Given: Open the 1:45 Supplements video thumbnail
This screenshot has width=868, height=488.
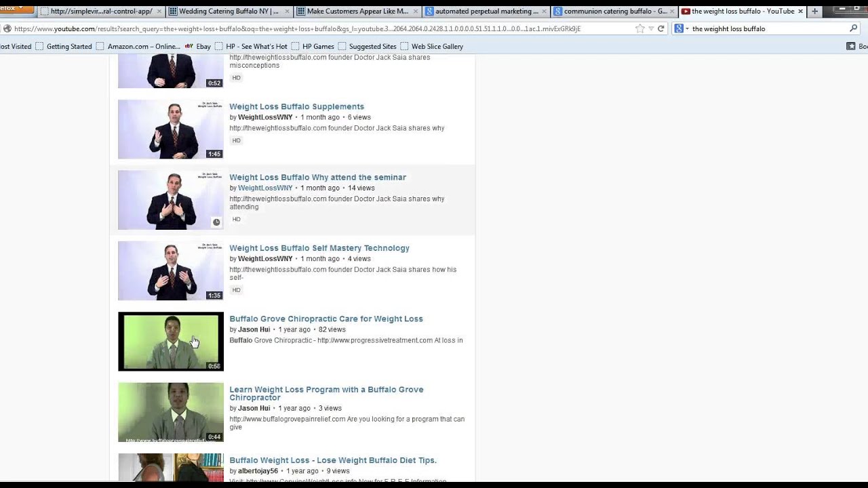Looking at the screenshot, I should tap(171, 129).
